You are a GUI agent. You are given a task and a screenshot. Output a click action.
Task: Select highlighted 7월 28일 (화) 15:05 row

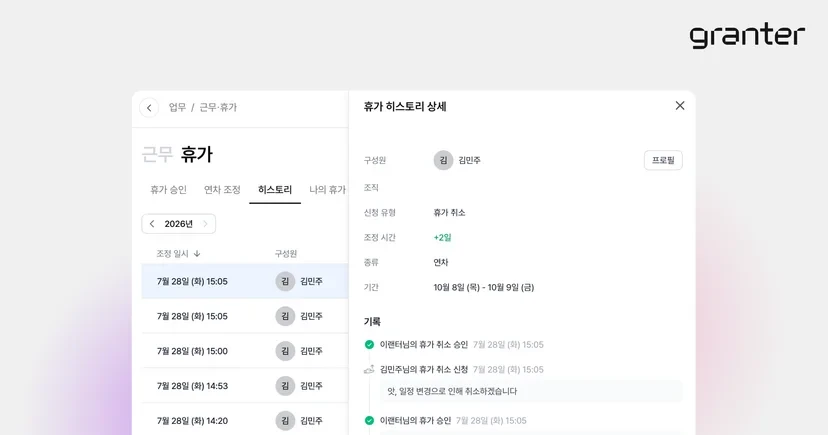[x=245, y=281]
